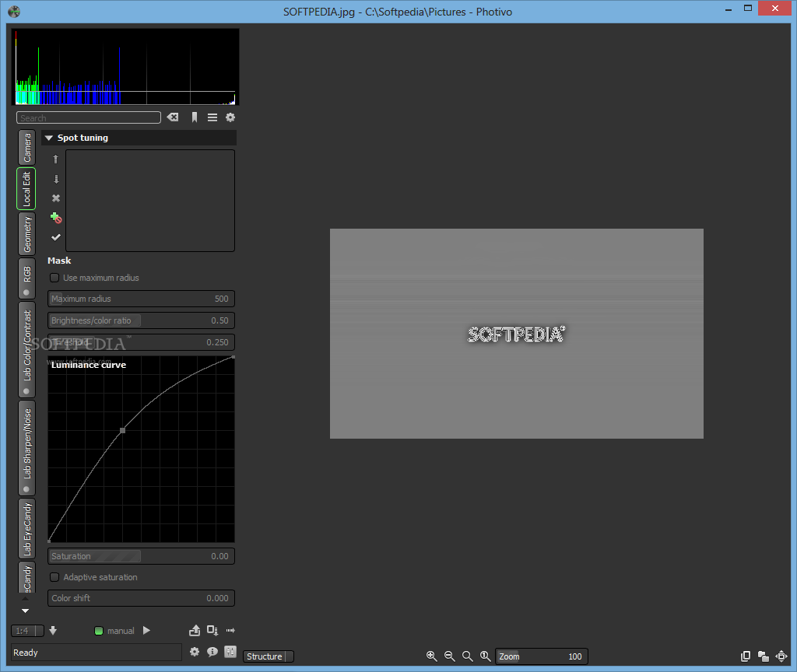Open the RGB tab
Screen dimensions: 797x672
(27, 278)
